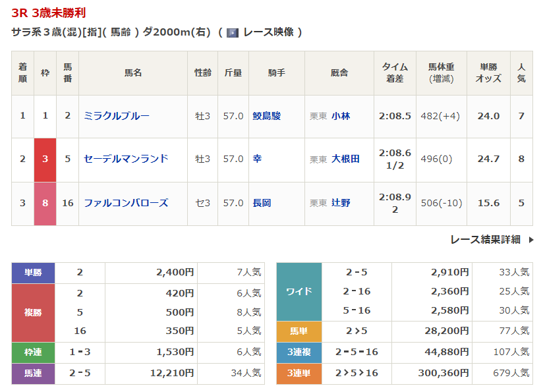Click trainer 大根田 link

(x=345, y=159)
